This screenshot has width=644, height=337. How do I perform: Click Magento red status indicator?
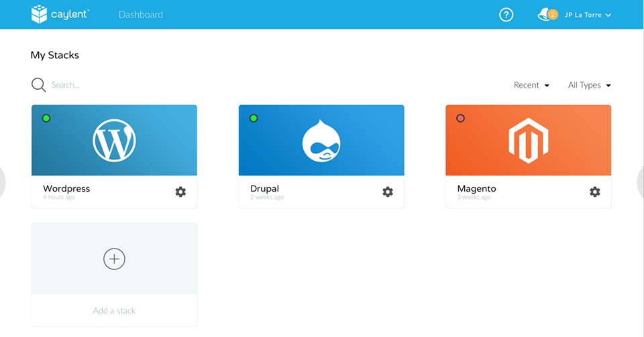pyautogui.click(x=460, y=118)
